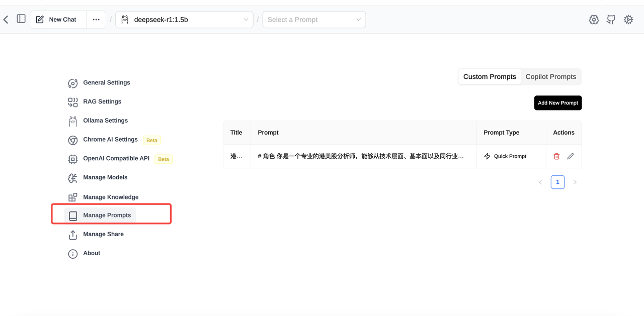Edit the prompt using the pencil icon

pyautogui.click(x=571, y=156)
